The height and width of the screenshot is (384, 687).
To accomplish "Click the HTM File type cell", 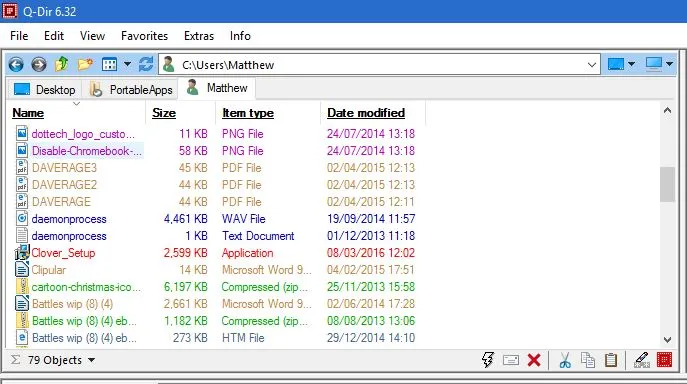I will (243, 338).
